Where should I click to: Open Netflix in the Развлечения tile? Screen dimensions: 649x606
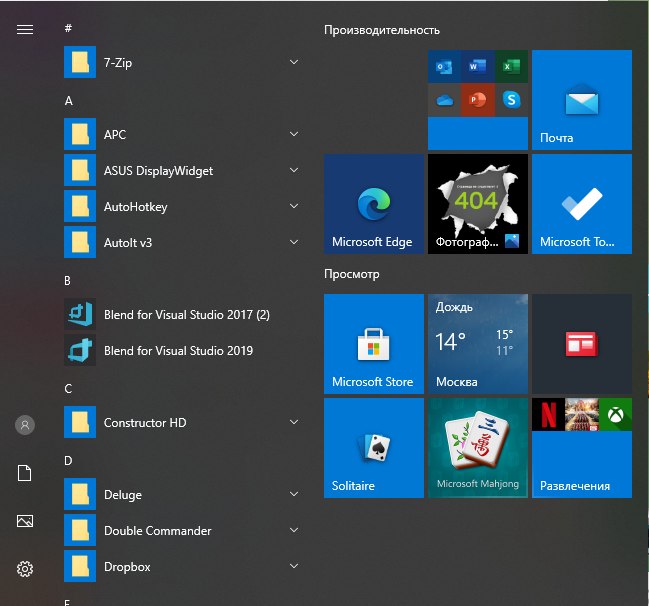coord(548,414)
